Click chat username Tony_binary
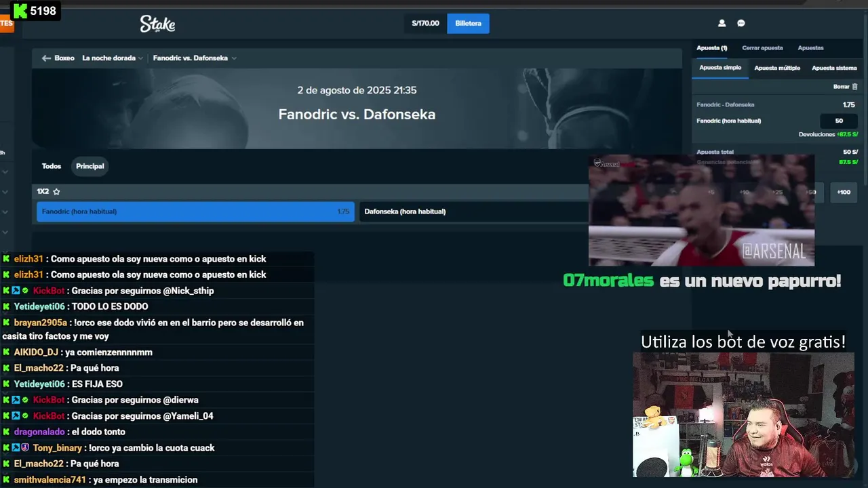This screenshot has width=868, height=488. coord(57,448)
